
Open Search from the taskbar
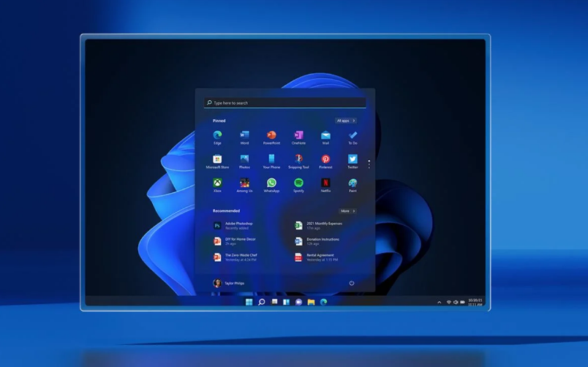261,302
